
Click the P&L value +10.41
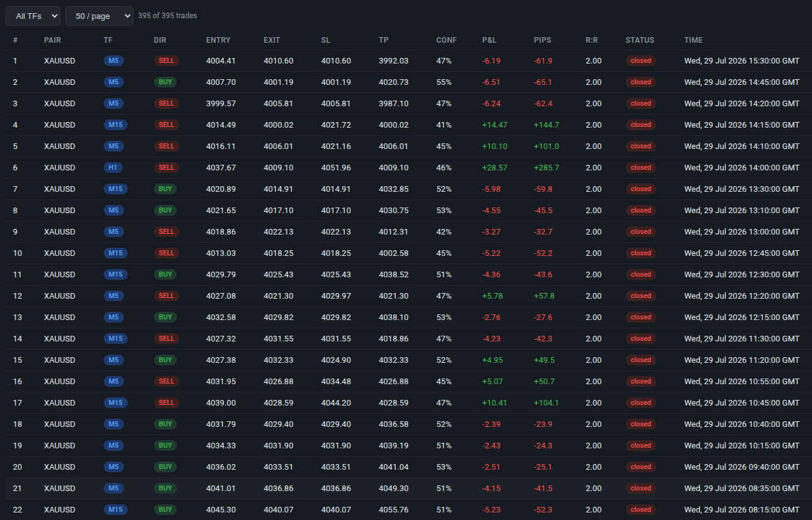click(495, 403)
